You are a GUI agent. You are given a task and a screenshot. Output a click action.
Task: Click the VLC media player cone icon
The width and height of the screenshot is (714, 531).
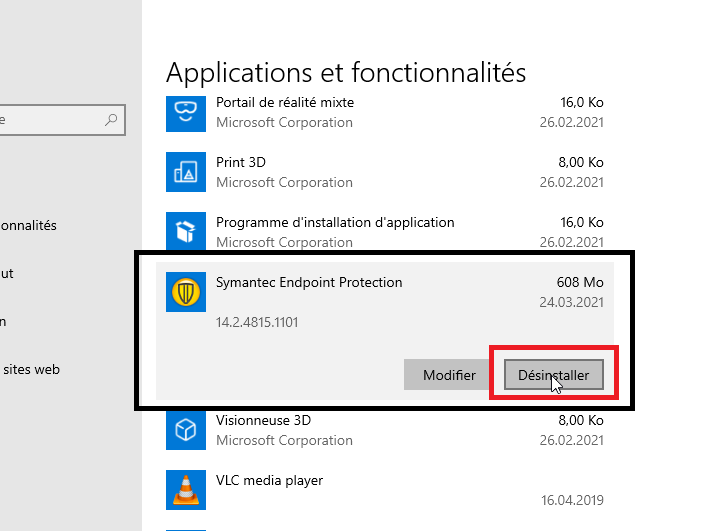pos(185,490)
